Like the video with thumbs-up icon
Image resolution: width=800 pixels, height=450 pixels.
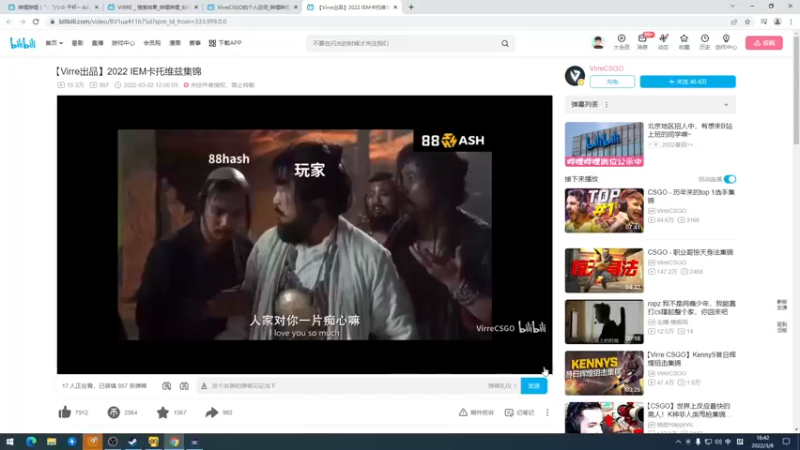(x=65, y=412)
